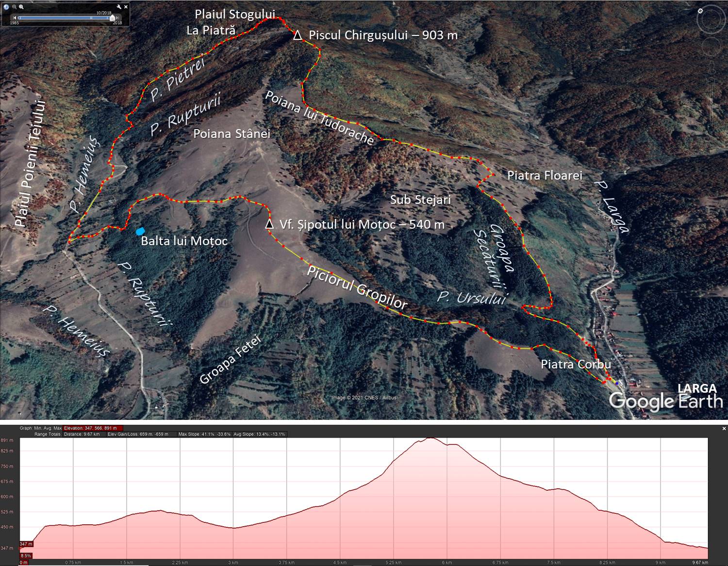
Task: Click the blue Balta lui Moțoc marker
Action: coord(141,232)
